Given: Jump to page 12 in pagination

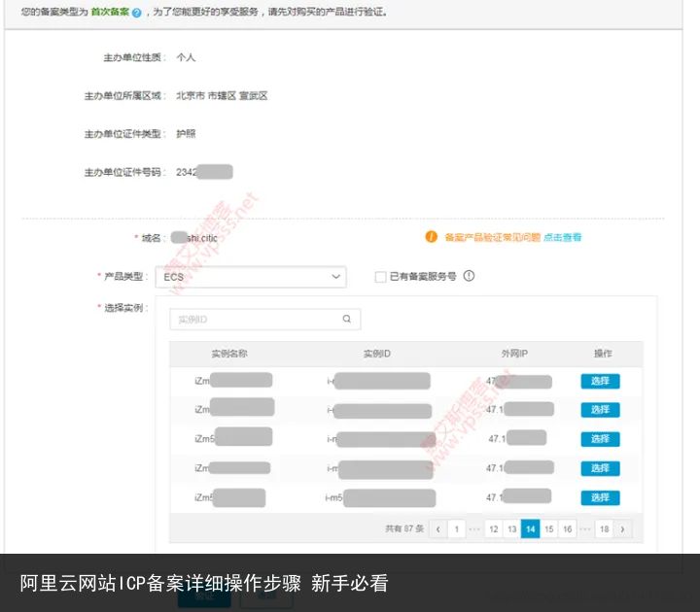Looking at the screenshot, I should pos(493,529).
